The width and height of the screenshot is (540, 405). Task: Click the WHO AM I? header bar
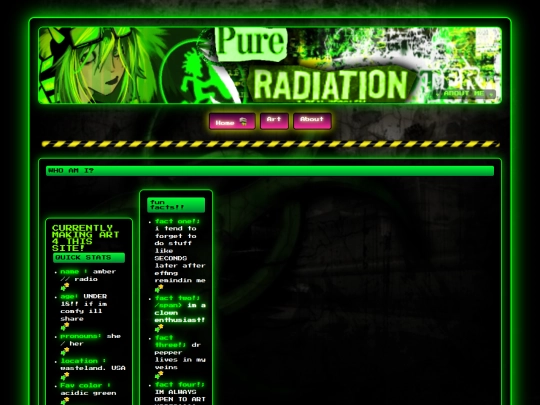[270, 171]
